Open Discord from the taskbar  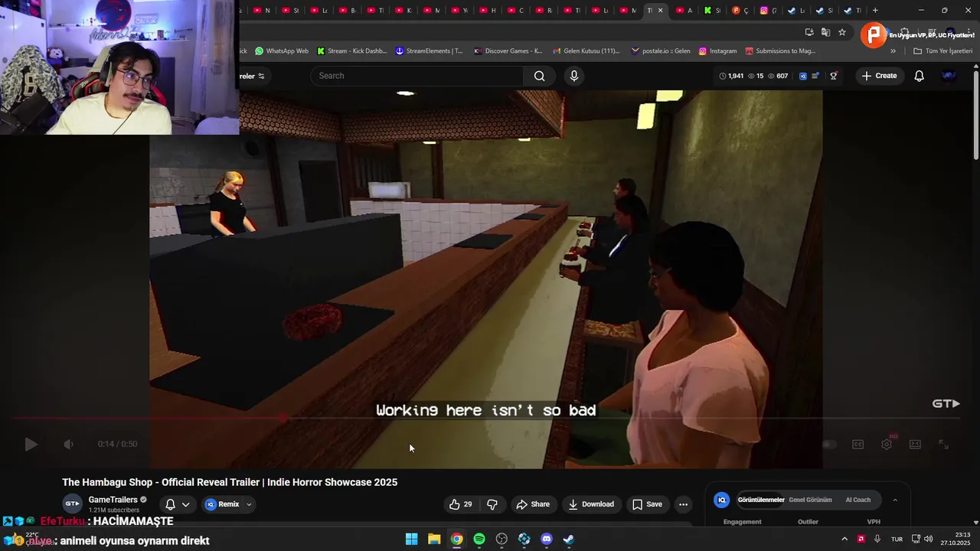point(546,539)
